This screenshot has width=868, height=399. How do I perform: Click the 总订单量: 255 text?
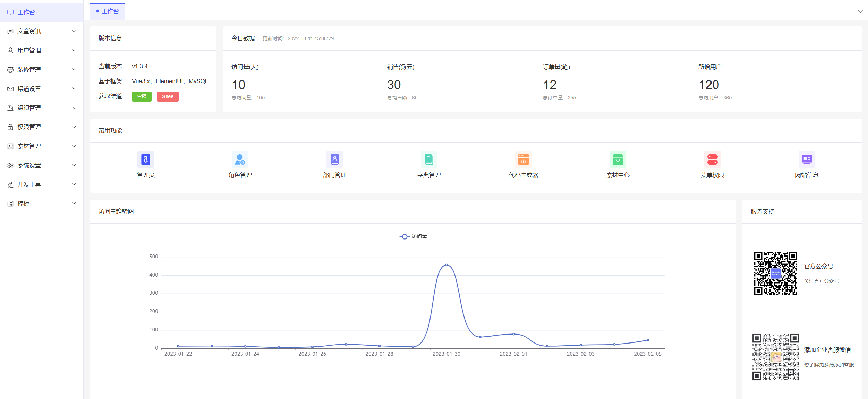point(559,98)
